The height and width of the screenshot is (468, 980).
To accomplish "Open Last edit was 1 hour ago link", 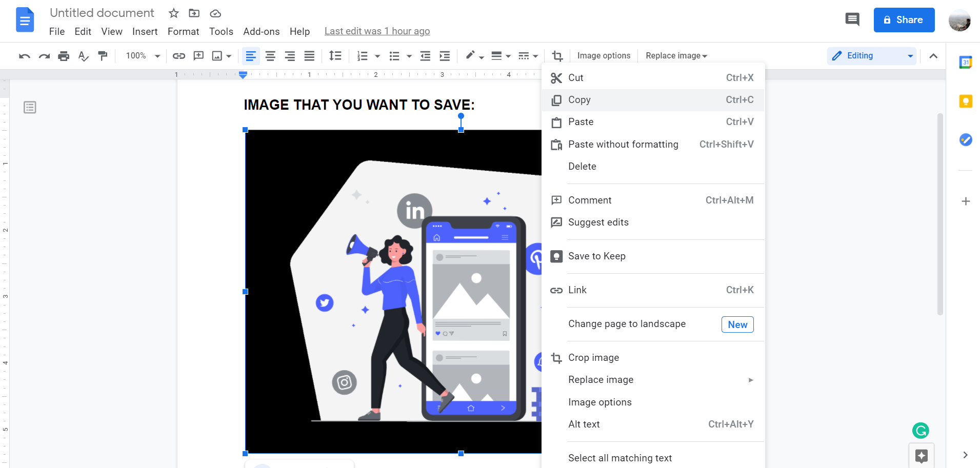I will [377, 31].
